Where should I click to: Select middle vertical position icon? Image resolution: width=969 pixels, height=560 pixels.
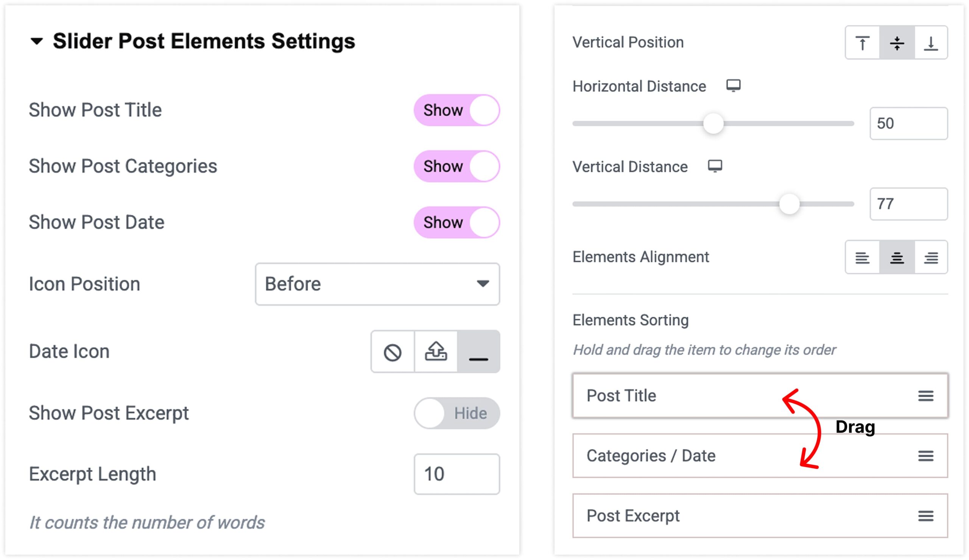click(x=897, y=43)
